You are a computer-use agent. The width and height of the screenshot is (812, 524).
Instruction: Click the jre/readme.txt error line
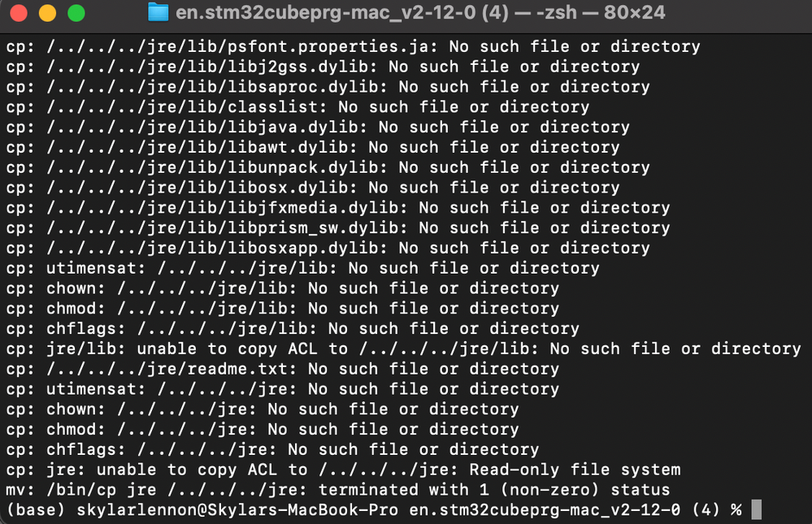pyautogui.click(x=283, y=369)
